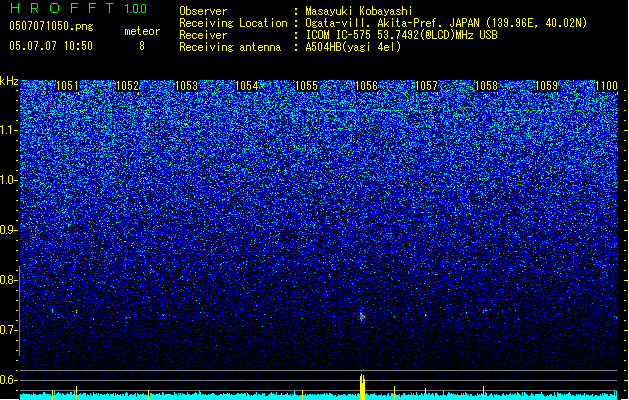Screen dimensions: 629x400
Task: Click the Ogata-vill. Akita-Pref. JAPAN location text
Action: tap(392, 23)
